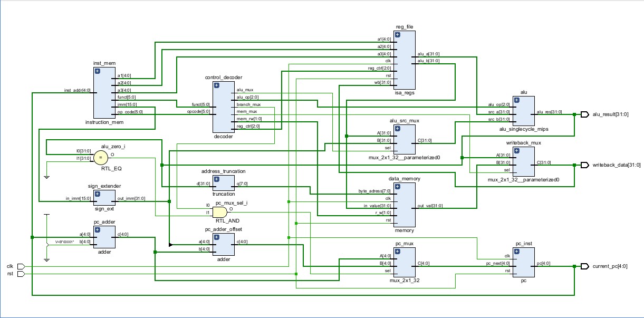Click the sign_ext module name
The width and height of the screenshot is (644, 318).
click(104, 208)
